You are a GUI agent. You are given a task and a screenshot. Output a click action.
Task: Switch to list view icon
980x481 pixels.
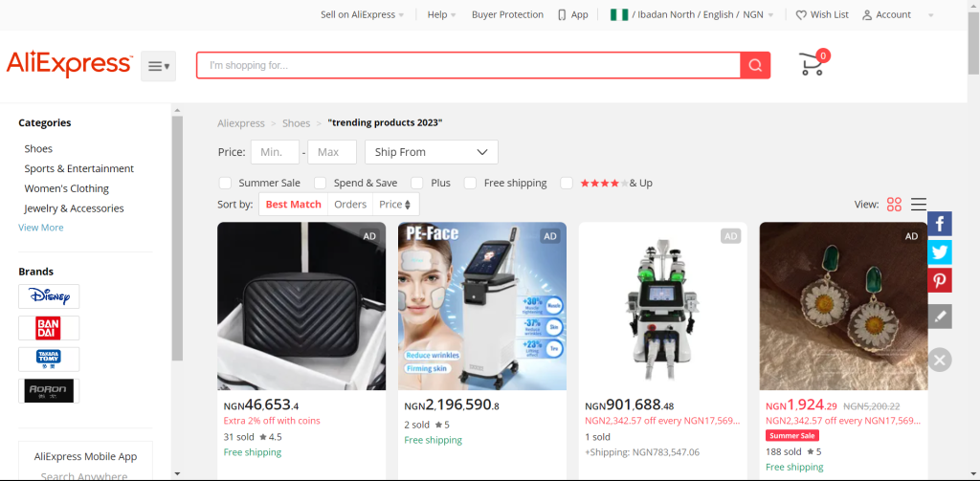pos(918,205)
